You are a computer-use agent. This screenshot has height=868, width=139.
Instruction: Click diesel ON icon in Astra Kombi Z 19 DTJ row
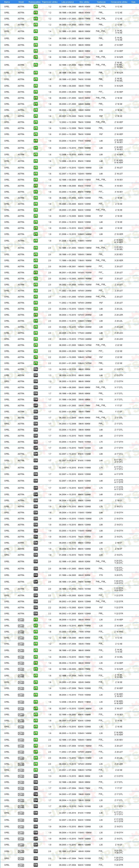click(x=35, y=827)
